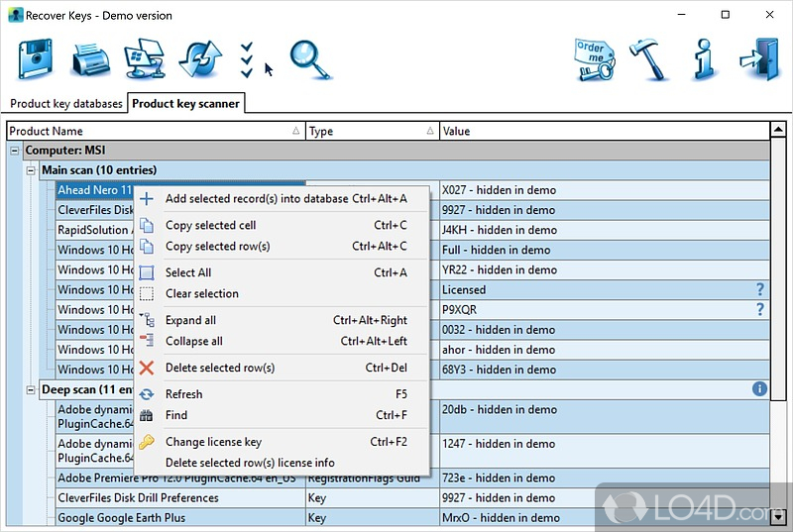Click the floppy disk save icon

click(36, 59)
